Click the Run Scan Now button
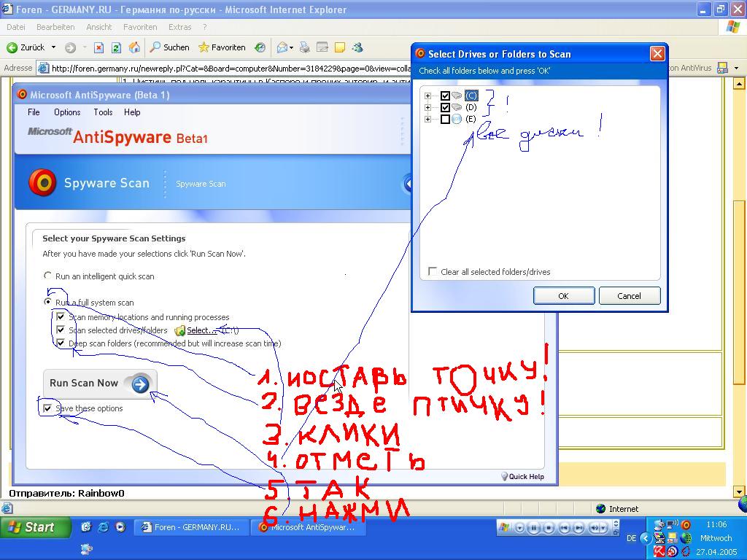 (100, 384)
